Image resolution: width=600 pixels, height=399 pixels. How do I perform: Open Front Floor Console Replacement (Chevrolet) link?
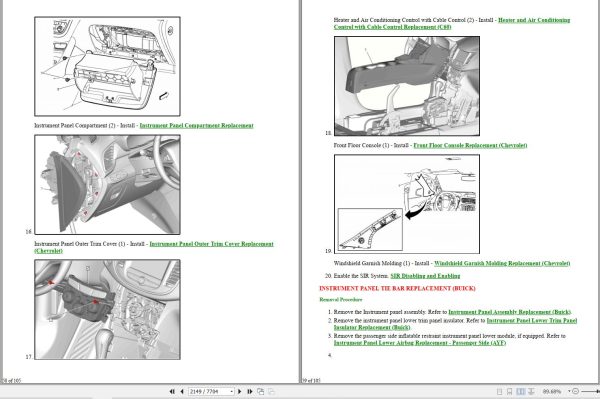pos(470,145)
